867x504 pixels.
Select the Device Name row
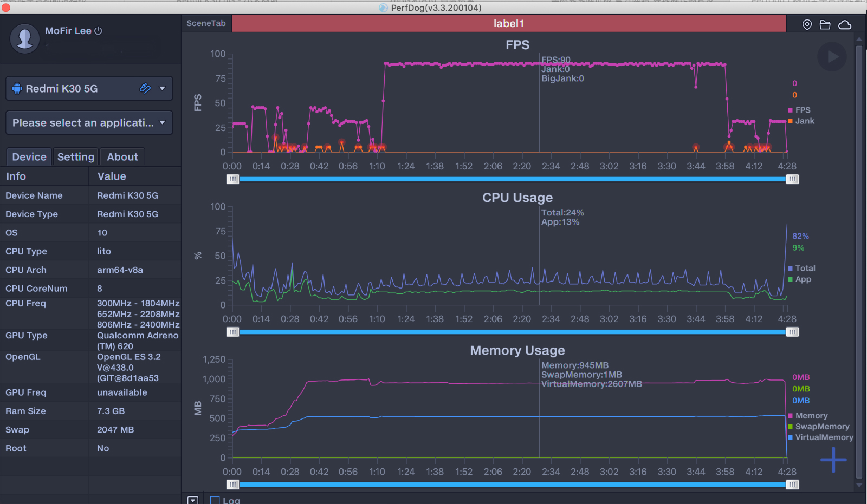(x=90, y=195)
